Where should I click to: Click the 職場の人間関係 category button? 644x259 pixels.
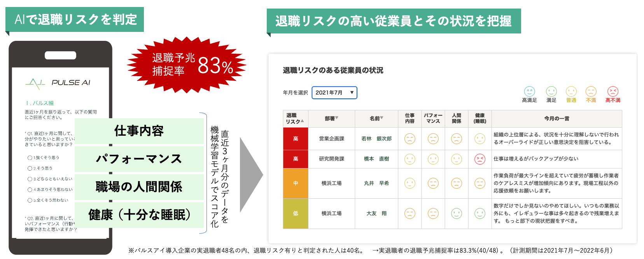tap(139, 187)
